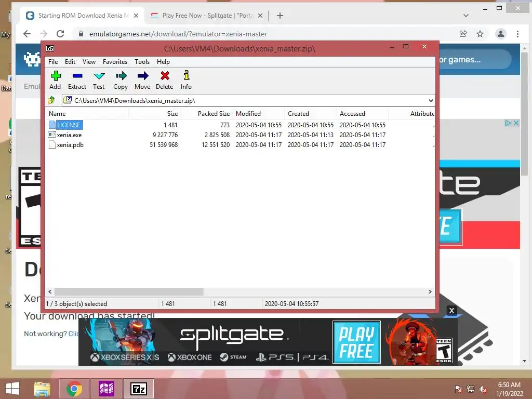The height and width of the screenshot is (399, 532).
Task: Open Google Chrome from the taskbar
Action: (x=74, y=389)
